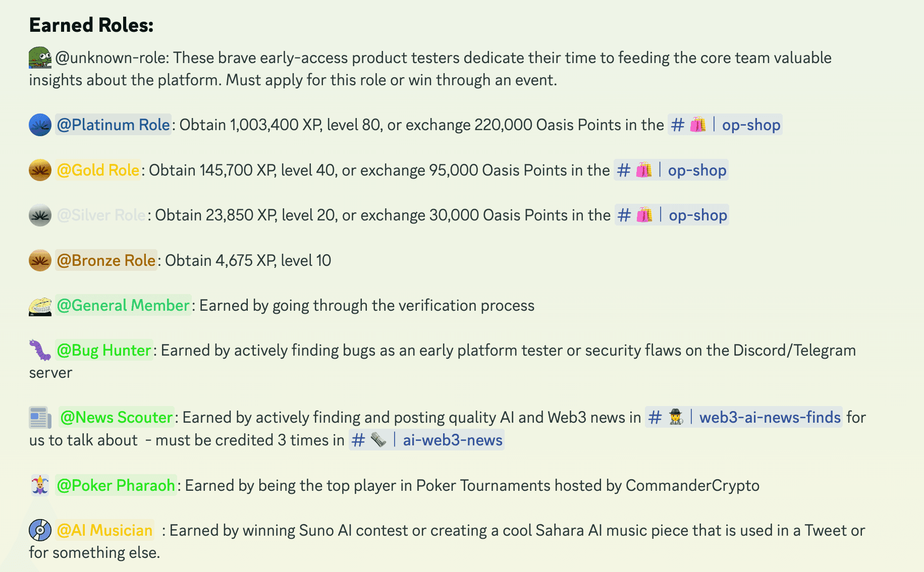
Task: Click the News Scouter newspaper icon
Action: (x=40, y=418)
